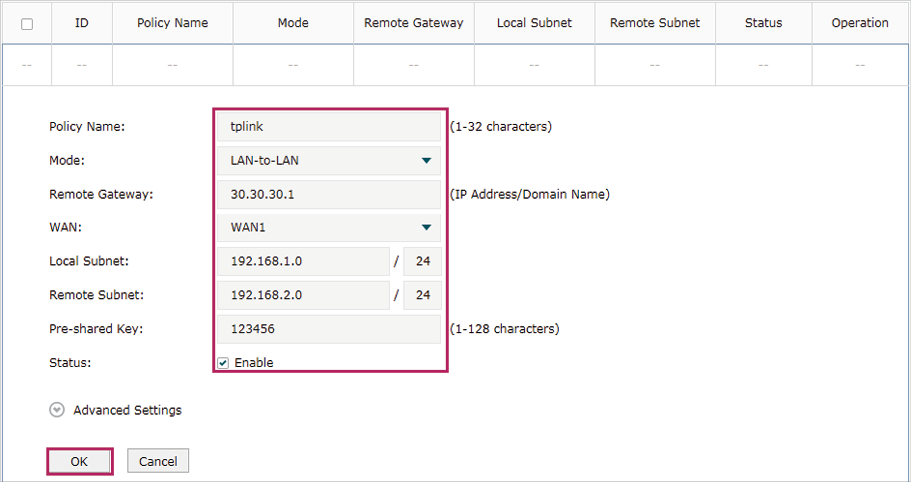Click the Policy Name input field
The width and height of the screenshot is (911, 482).
(328, 127)
